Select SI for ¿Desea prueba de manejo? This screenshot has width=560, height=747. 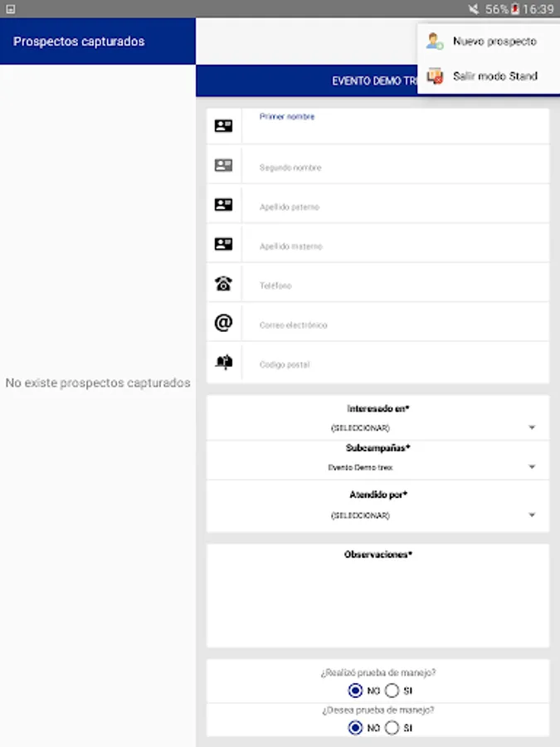pyautogui.click(x=392, y=728)
